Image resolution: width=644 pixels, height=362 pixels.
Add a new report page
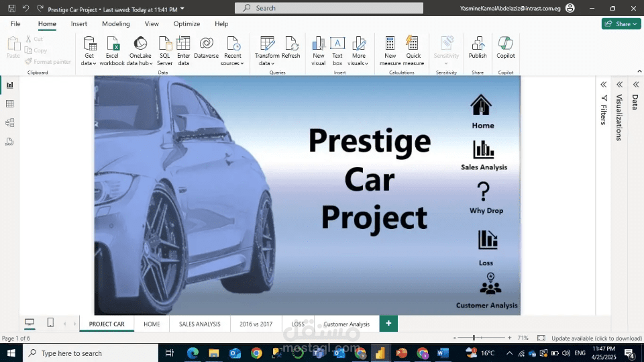[x=388, y=323]
